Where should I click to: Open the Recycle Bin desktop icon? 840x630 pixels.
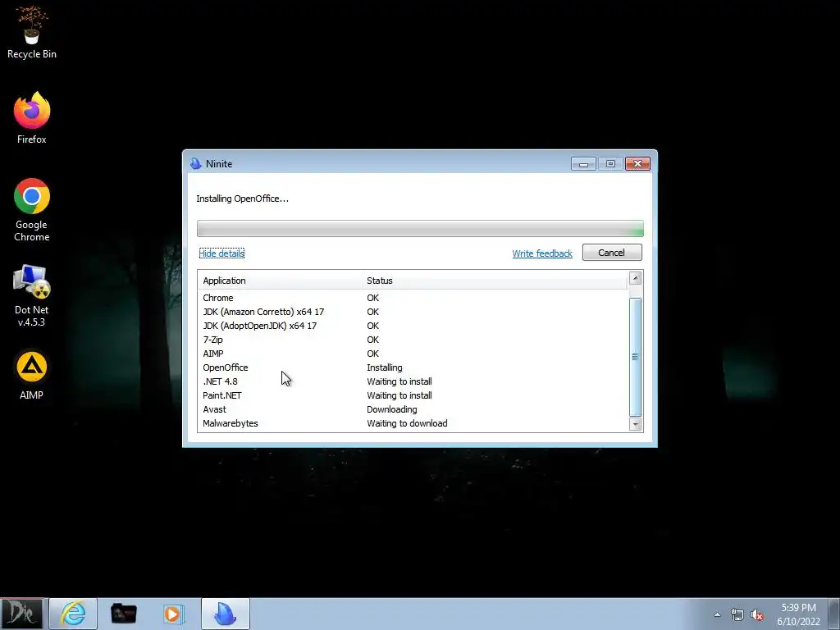(32, 32)
